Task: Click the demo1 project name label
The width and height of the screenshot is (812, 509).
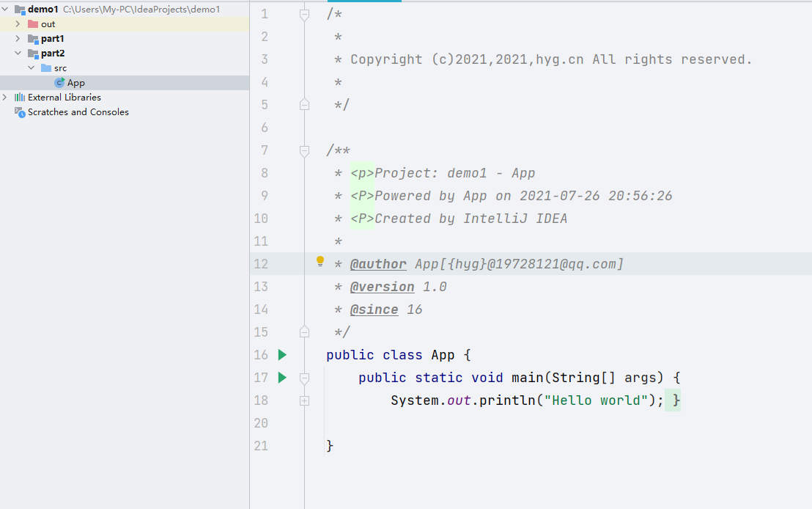Action: coord(43,10)
